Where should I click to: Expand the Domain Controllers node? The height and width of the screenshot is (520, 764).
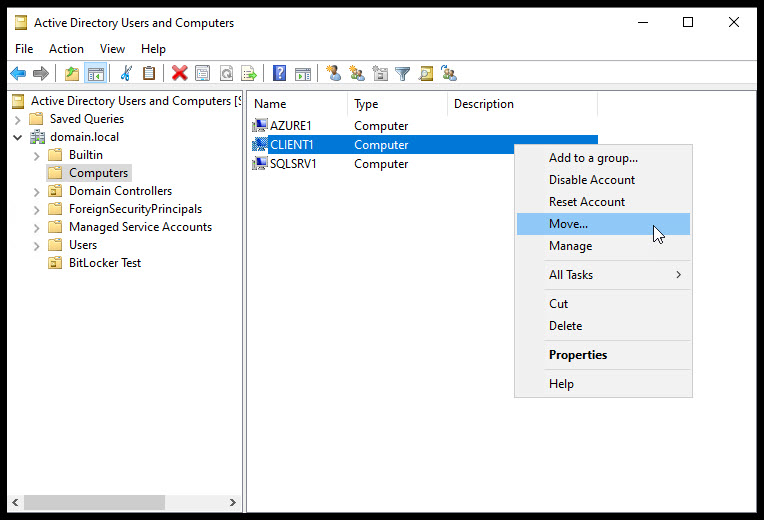click(x=37, y=192)
